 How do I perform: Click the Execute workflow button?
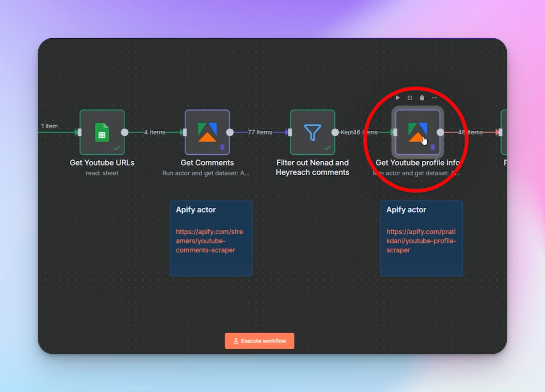click(260, 341)
